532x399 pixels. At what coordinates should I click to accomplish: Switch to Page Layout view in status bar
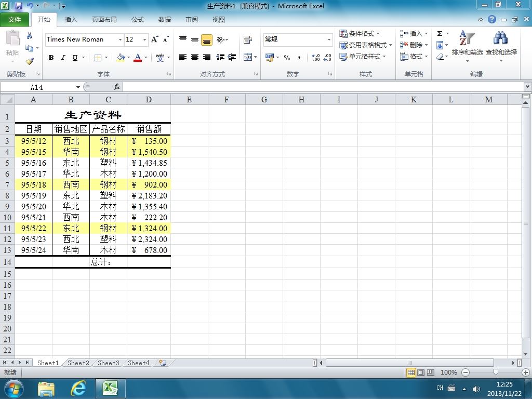click(x=421, y=373)
